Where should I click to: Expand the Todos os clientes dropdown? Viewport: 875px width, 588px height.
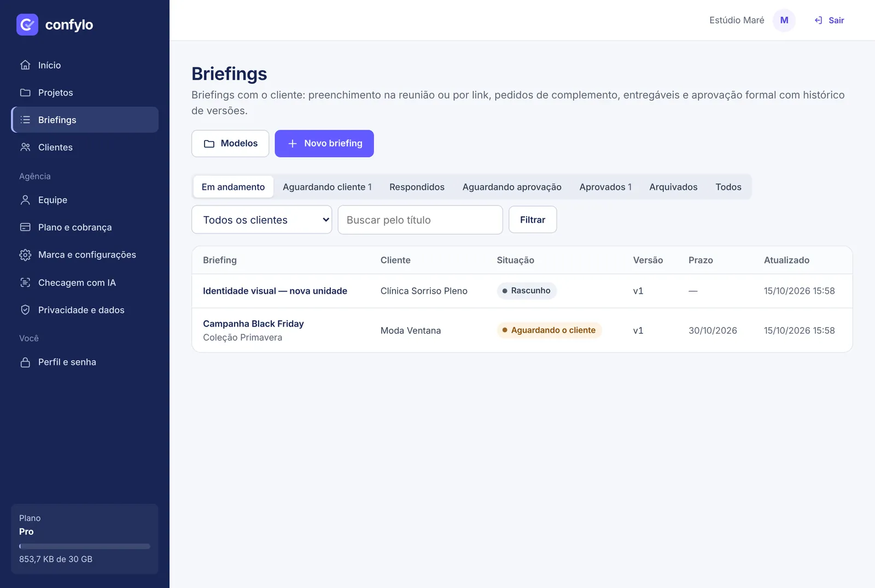coord(262,220)
